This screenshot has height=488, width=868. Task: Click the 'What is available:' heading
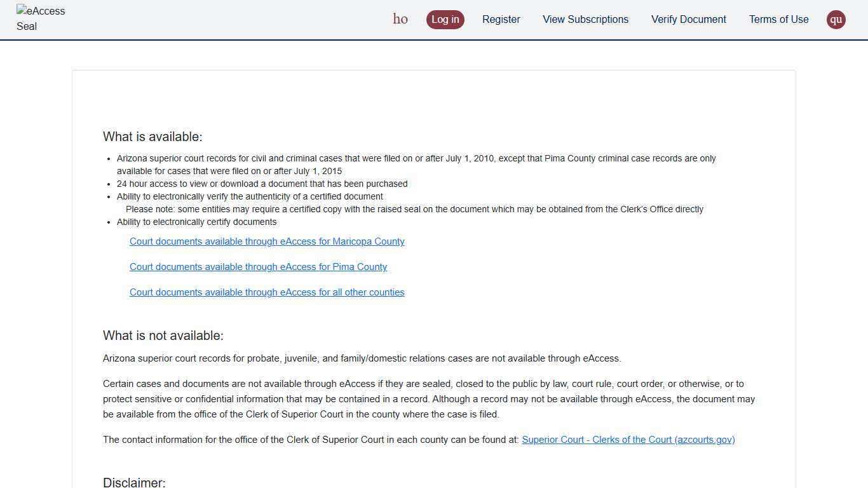click(x=153, y=137)
